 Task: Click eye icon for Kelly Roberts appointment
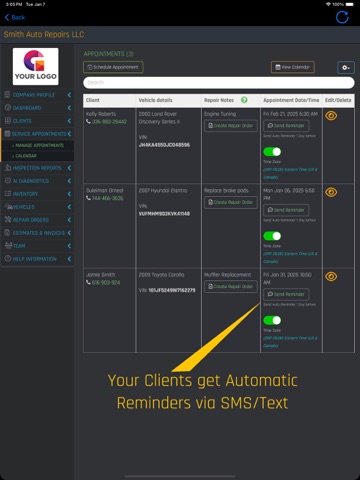[331, 116]
